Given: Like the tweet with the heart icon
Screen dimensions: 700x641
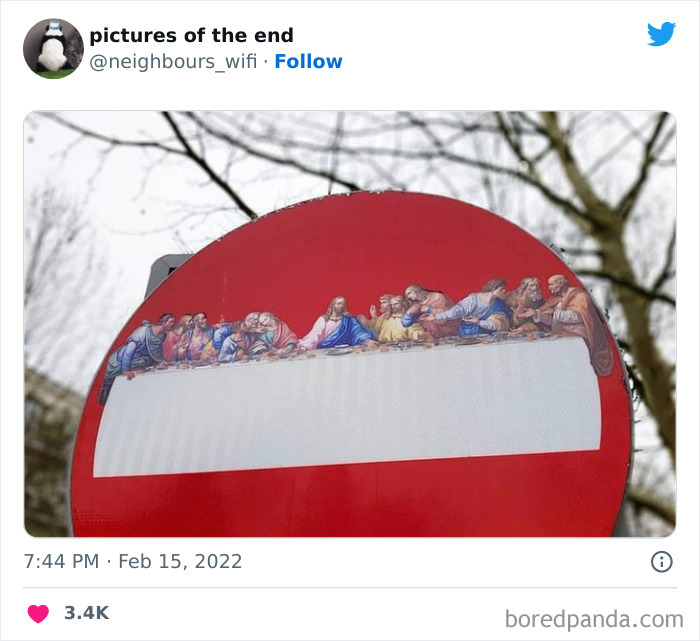Looking at the screenshot, I should pyautogui.click(x=38, y=613).
